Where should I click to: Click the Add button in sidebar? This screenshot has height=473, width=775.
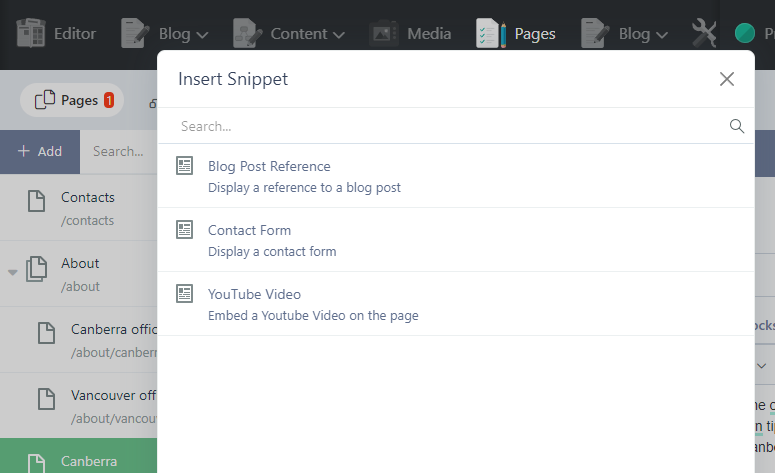click(40, 151)
